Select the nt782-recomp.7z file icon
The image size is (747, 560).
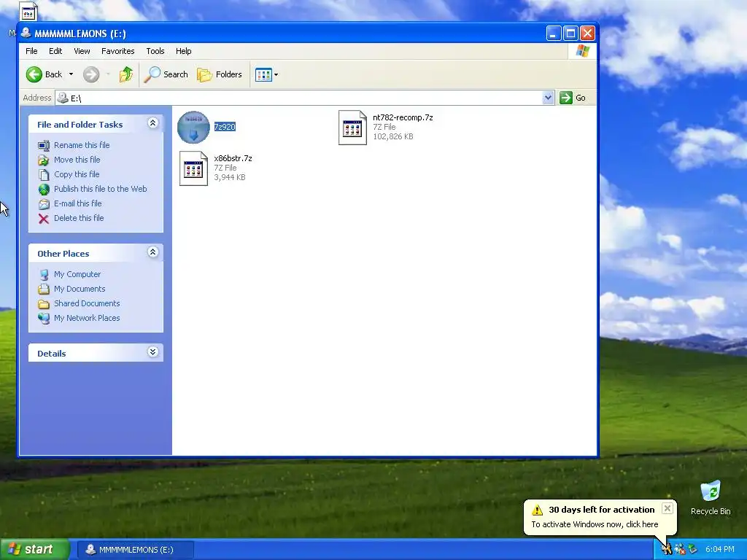352,127
